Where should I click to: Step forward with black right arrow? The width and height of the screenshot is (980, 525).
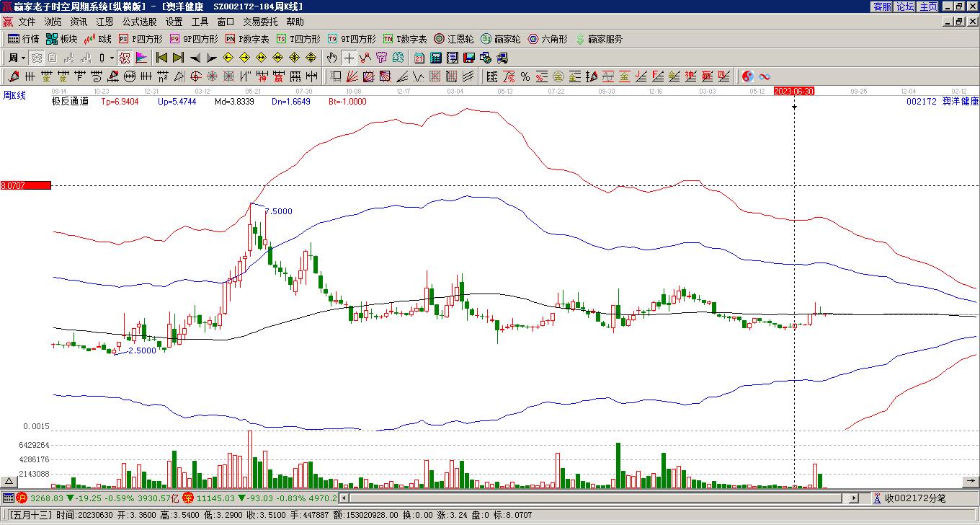pos(212,58)
